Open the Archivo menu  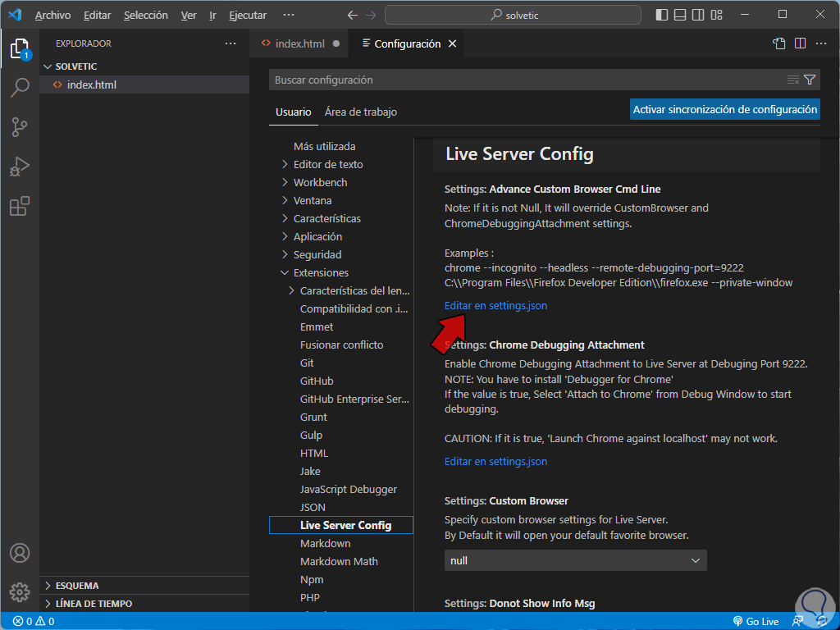(x=52, y=15)
